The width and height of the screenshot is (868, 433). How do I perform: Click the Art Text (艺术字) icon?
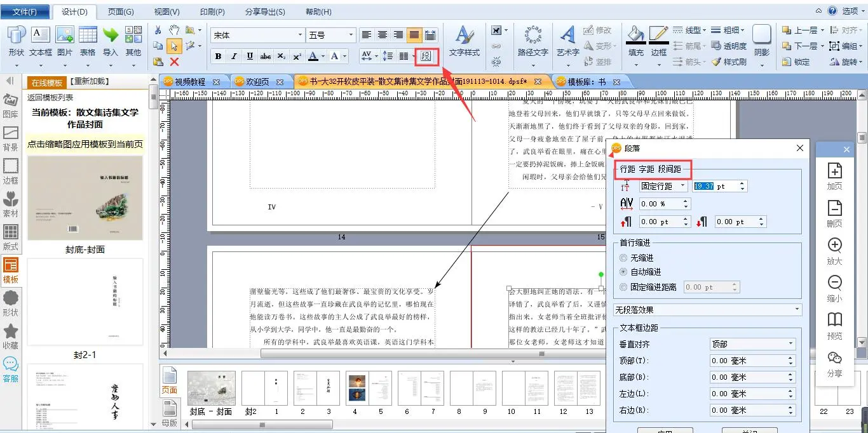pyautogui.click(x=567, y=41)
